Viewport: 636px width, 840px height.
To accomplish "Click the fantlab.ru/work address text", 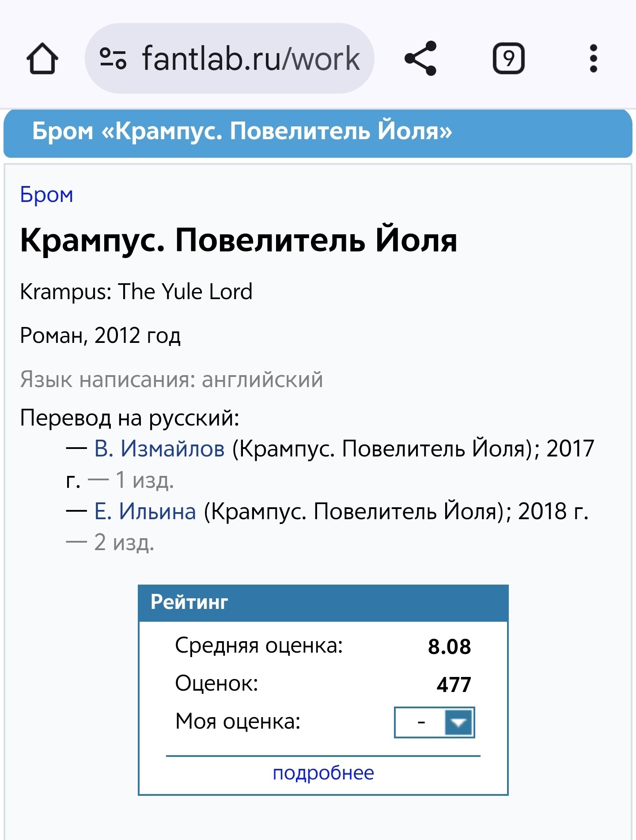I will coord(250,58).
